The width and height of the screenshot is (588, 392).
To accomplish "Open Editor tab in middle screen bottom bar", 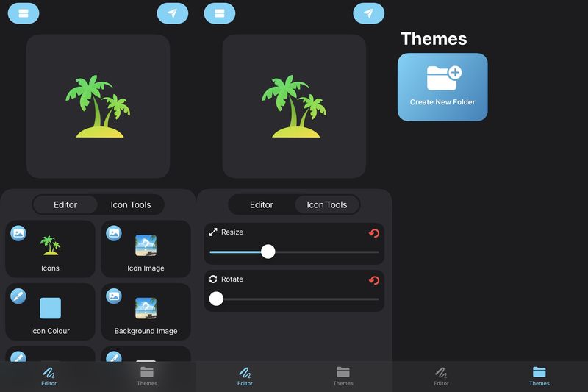I will point(245,377).
